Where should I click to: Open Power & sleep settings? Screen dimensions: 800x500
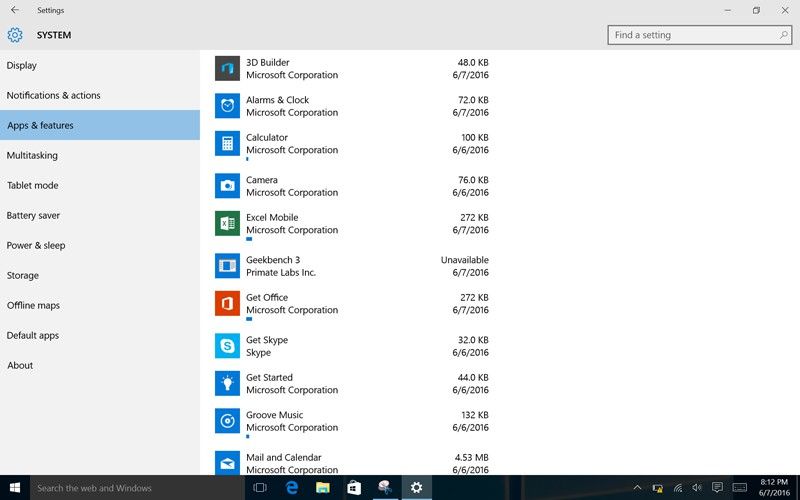point(99,245)
